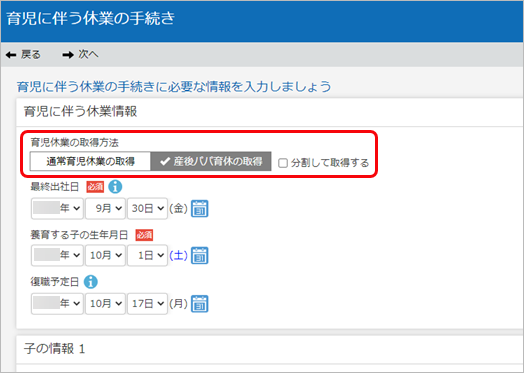
Task: Open 10月 month dropdown for 復職予定日
Action: click(105, 304)
